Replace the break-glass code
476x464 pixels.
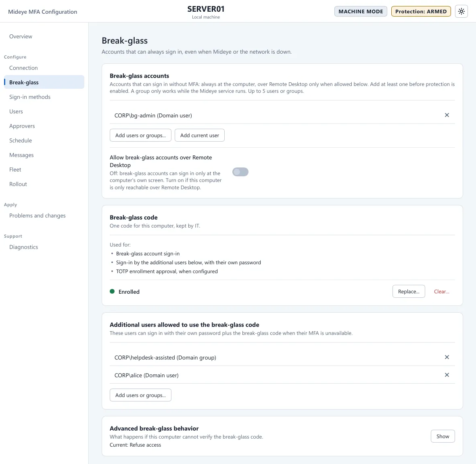408,291
